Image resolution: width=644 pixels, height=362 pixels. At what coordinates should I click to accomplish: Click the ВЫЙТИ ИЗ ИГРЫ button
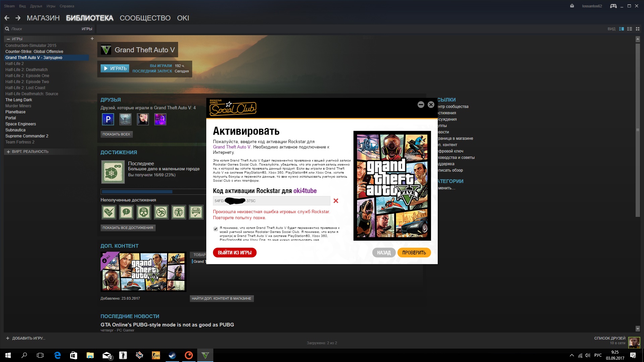pos(234,253)
